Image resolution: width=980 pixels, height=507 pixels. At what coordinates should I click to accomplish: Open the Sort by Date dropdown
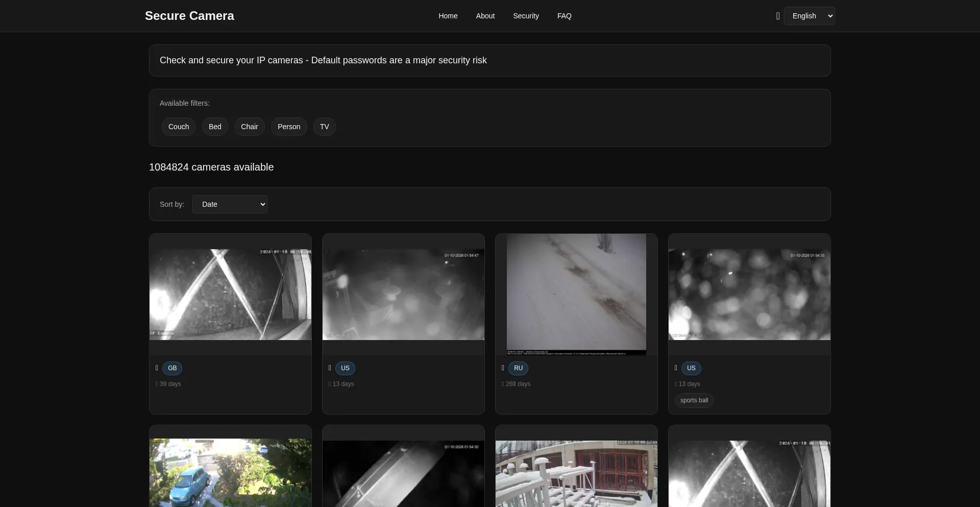point(229,204)
